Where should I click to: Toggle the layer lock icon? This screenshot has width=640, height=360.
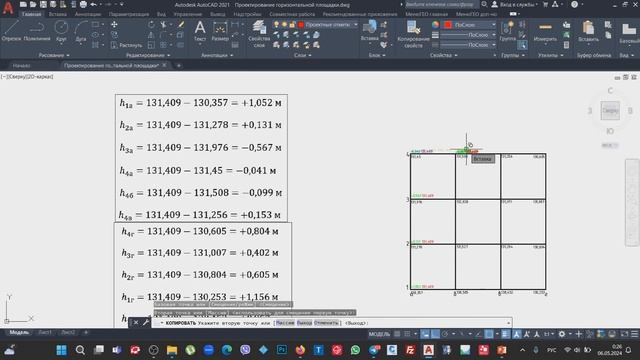pyautogui.click(x=292, y=25)
